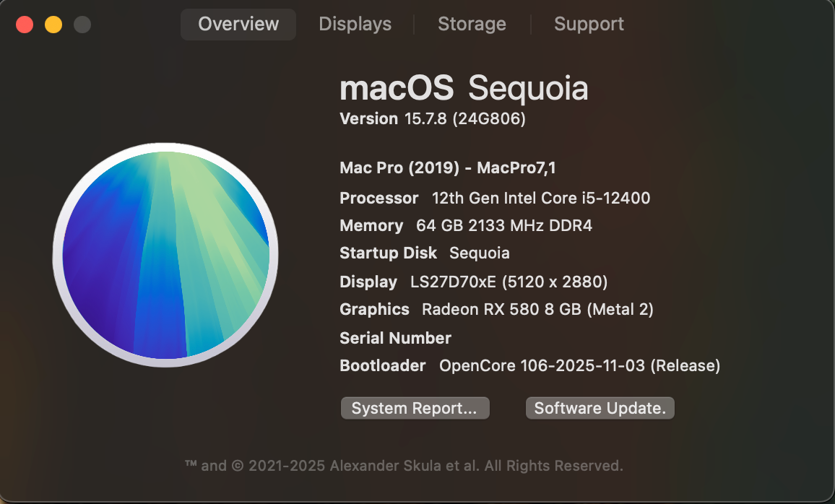Open System Report
Screen dimensions: 835x504
415,408
